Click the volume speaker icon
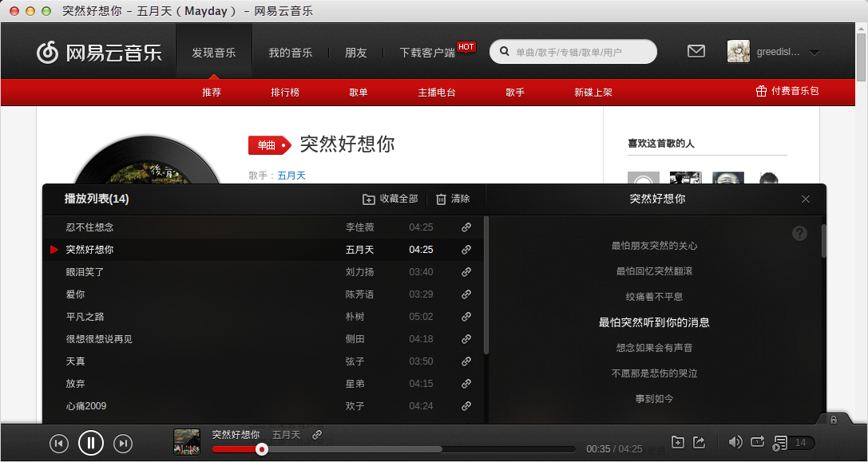The width and height of the screenshot is (868, 462). [x=735, y=442]
